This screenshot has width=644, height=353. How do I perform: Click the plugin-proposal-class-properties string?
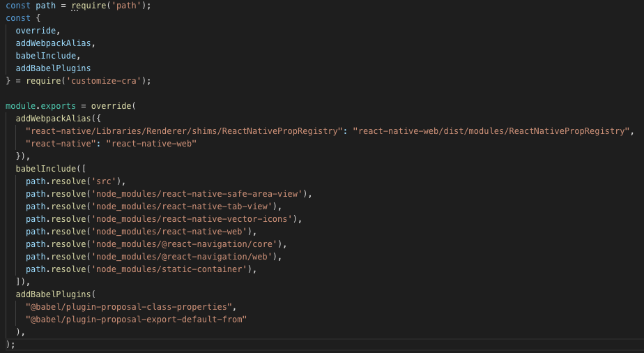[x=129, y=307]
